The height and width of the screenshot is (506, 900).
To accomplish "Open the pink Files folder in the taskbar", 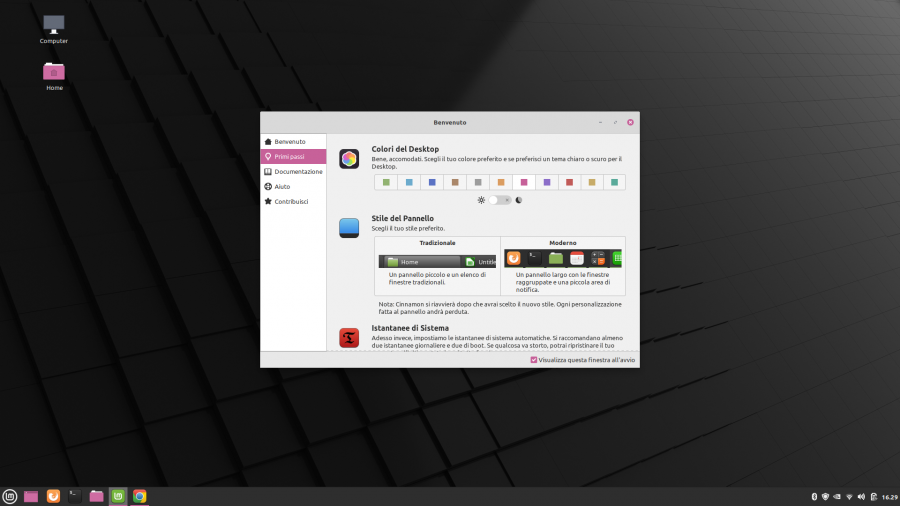I will (x=96, y=496).
